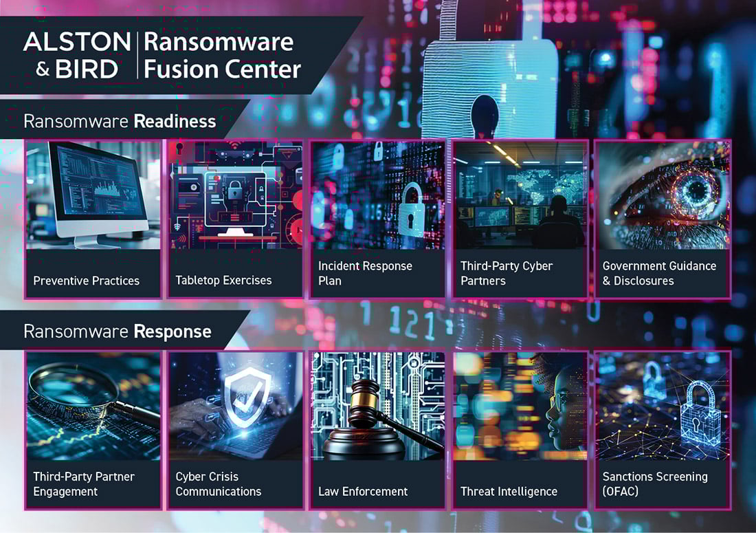Image resolution: width=756 pixels, height=533 pixels.
Task: Open the face profile image for Threat Intelligence
Action: (520, 406)
